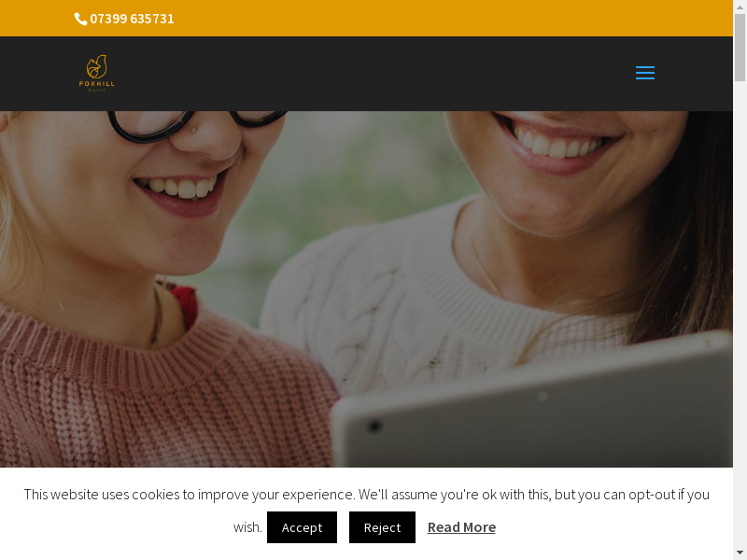Screen dimensions: 747x560
Task: Click the phone handset icon
Action: tap(80, 19)
